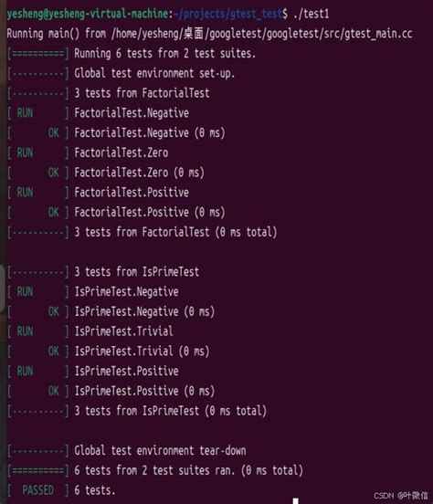Click the PASSED status tag

[x=38, y=490]
